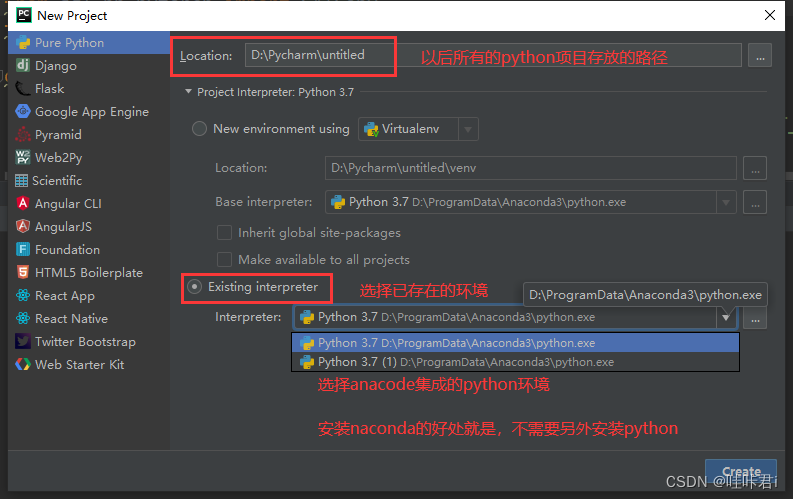Click the Interpreter combo dropdown arrow
Image resolution: width=793 pixels, height=499 pixels.
point(726,317)
